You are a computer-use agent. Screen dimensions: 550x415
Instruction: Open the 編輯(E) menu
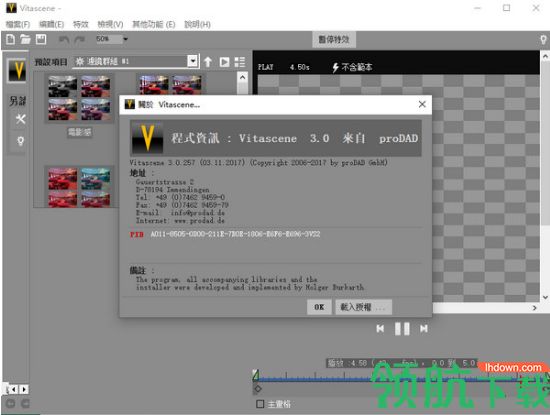click(52, 24)
